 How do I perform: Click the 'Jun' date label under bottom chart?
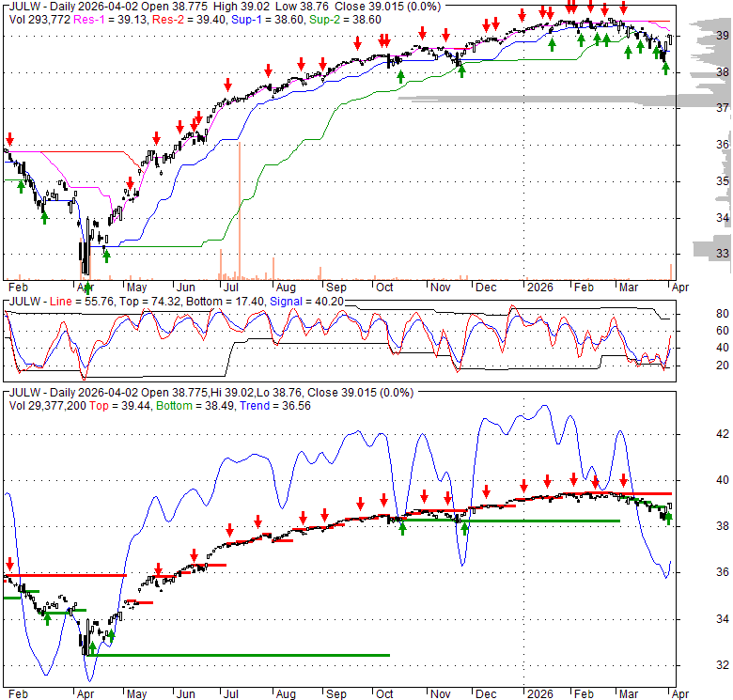[185, 694]
